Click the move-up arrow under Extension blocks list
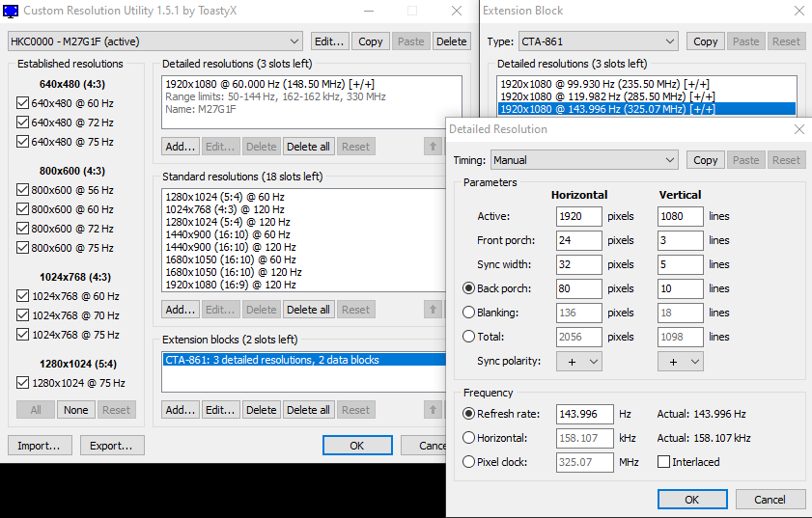The image size is (812, 518). click(434, 410)
